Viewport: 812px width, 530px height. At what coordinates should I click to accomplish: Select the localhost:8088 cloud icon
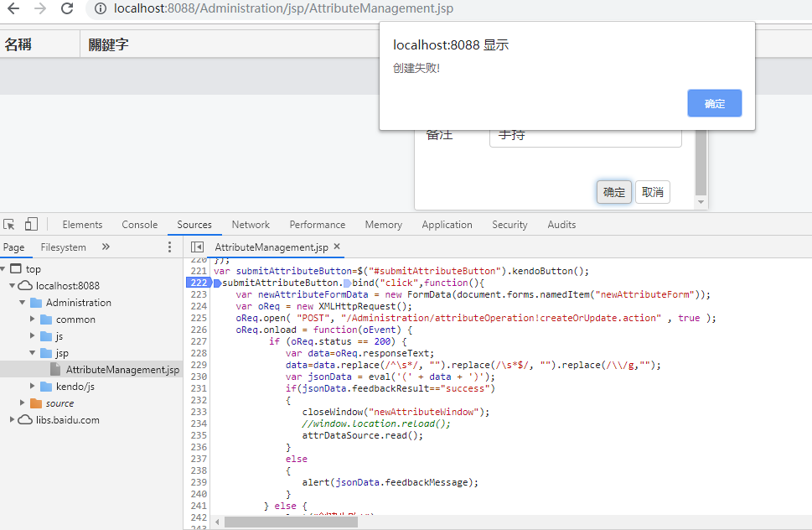[25, 285]
